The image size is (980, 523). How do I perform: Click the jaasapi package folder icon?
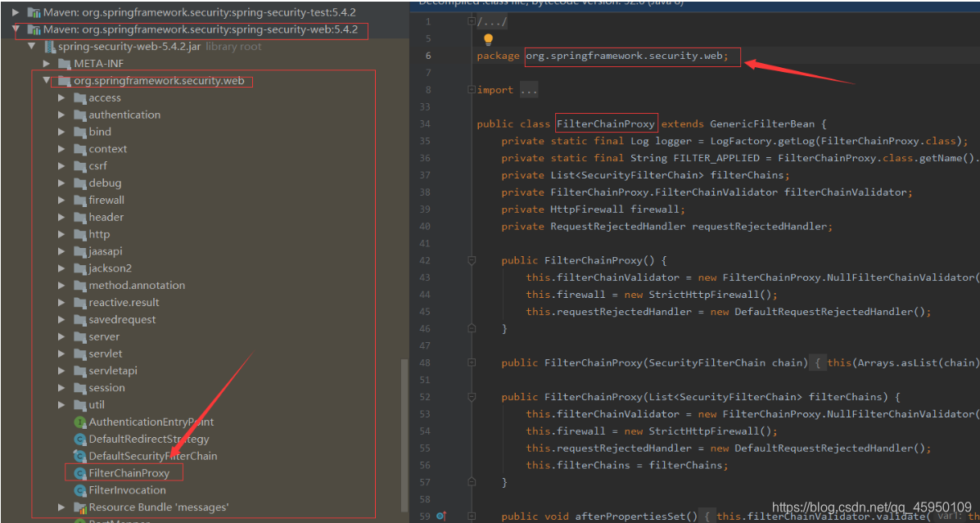point(79,251)
